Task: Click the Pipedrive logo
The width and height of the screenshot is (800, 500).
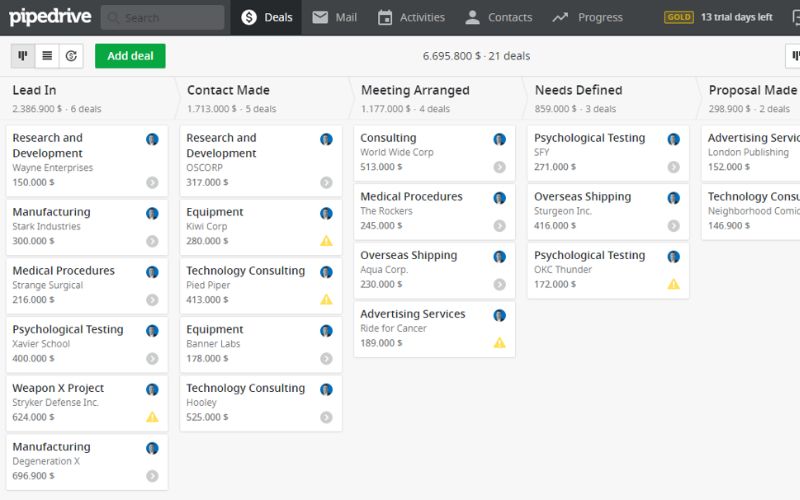Action: tap(50, 17)
